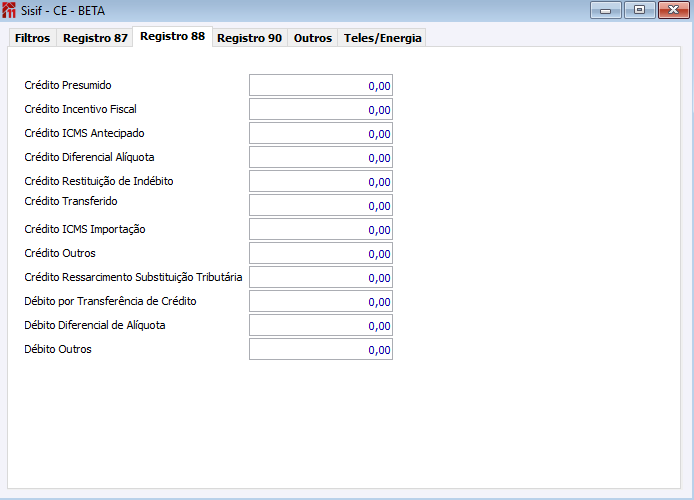Click the Crédito Outros input field
Image resolution: width=694 pixels, height=500 pixels.
pyautogui.click(x=321, y=253)
